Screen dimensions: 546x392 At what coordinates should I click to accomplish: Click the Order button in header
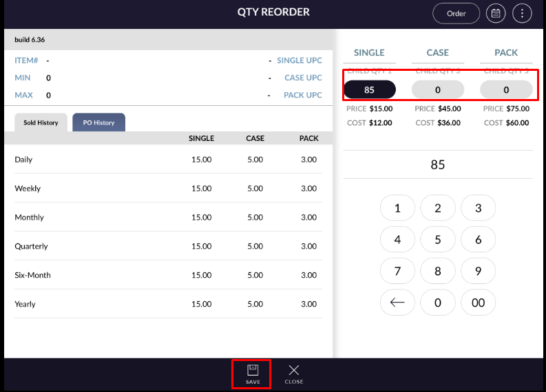(456, 13)
